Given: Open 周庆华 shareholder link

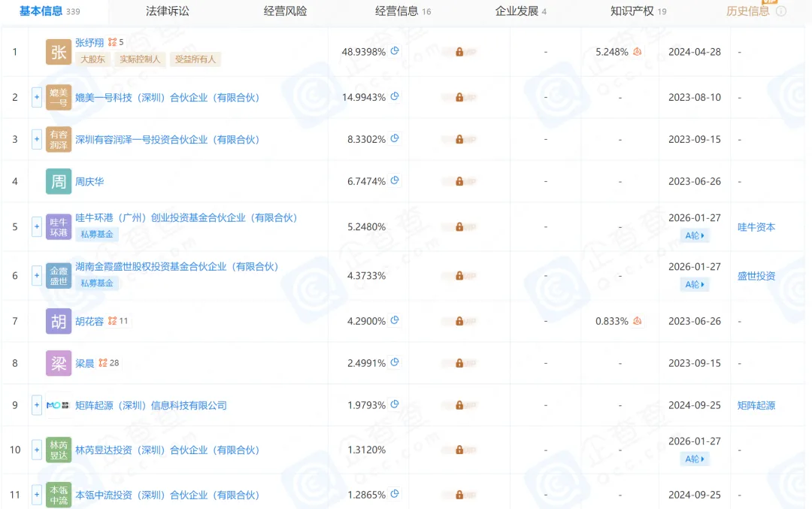Looking at the screenshot, I should pos(89,181).
